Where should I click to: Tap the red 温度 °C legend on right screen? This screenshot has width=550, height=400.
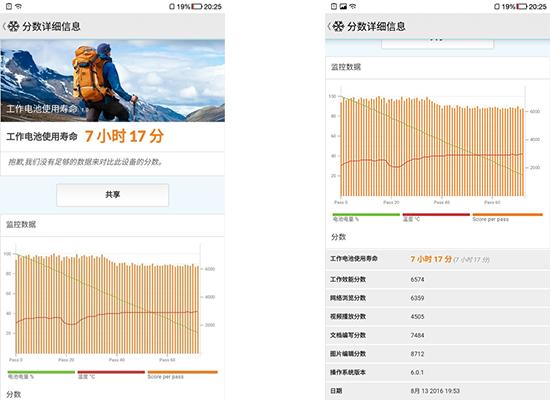click(436, 217)
